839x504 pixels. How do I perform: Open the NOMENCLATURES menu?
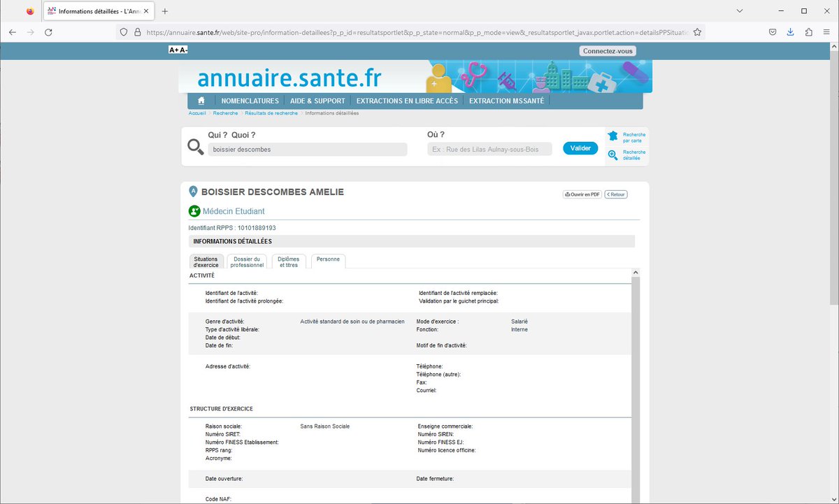[250, 101]
